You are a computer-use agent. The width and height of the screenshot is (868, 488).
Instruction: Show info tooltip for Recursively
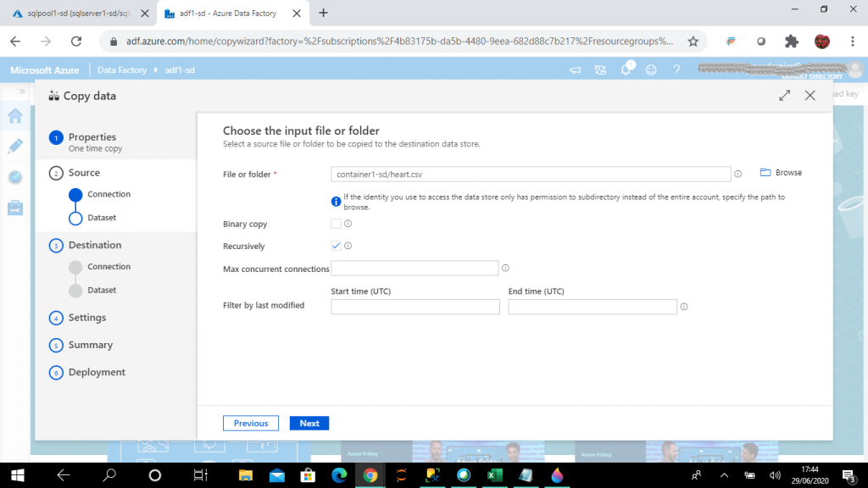pyautogui.click(x=348, y=246)
